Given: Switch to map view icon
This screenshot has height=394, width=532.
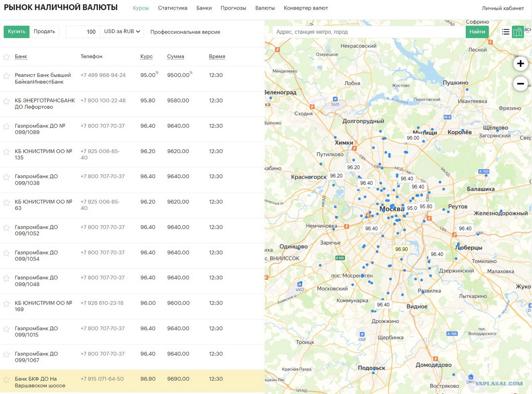Looking at the screenshot, I should 518,32.
